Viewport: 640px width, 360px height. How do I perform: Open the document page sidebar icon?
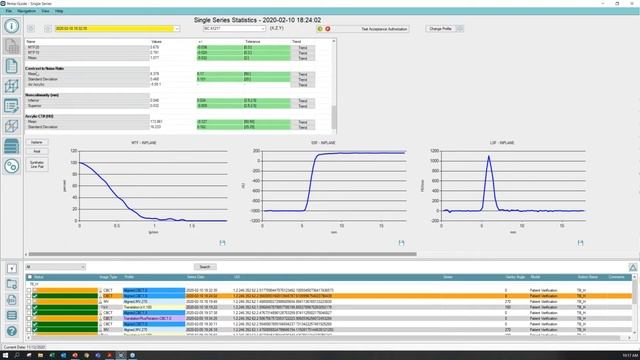pos(11,66)
